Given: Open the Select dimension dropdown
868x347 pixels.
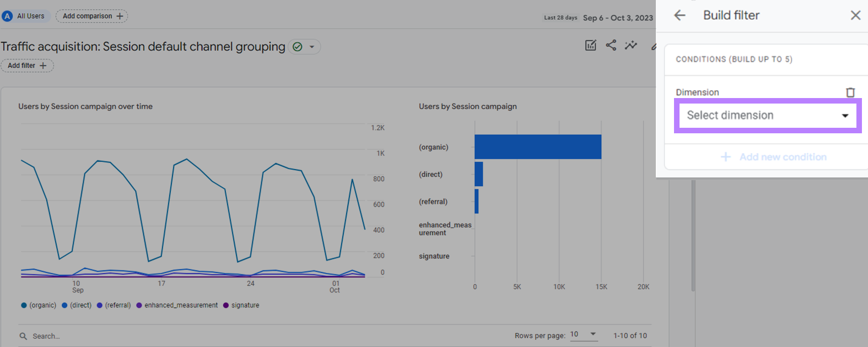Looking at the screenshot, I should pos(767,116).
